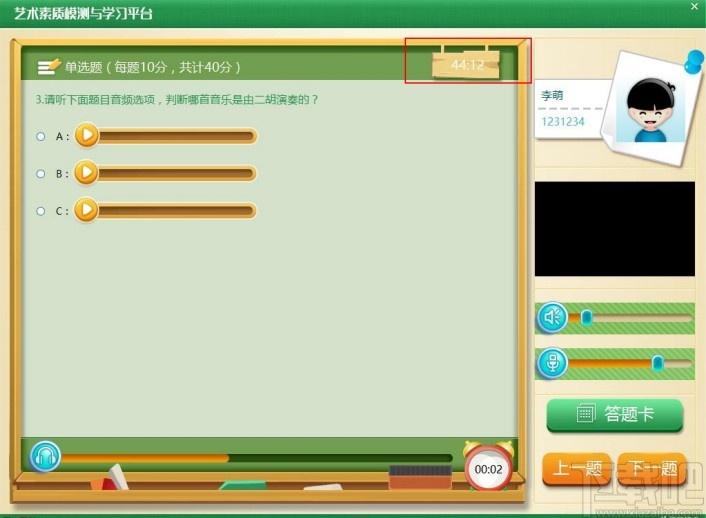Click the microphone icon
706x518 pixels.
(552, 363)
